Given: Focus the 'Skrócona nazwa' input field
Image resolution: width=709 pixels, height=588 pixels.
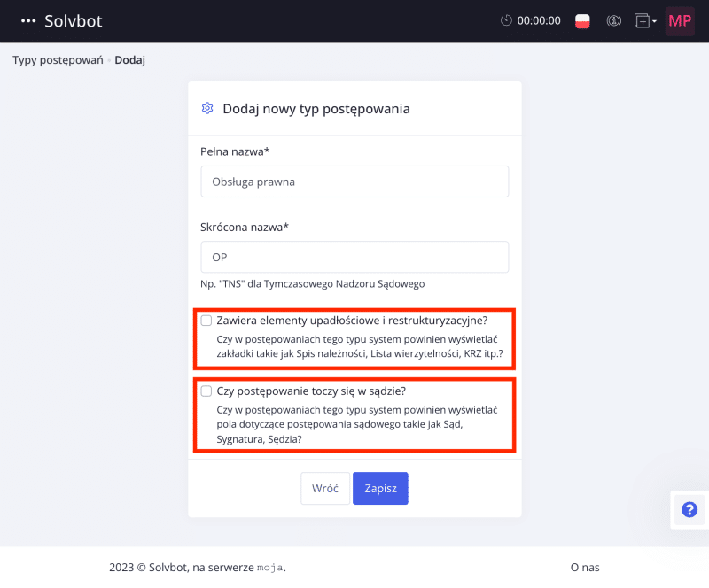Looking at the screenshot, I should [x=354, y=257].
